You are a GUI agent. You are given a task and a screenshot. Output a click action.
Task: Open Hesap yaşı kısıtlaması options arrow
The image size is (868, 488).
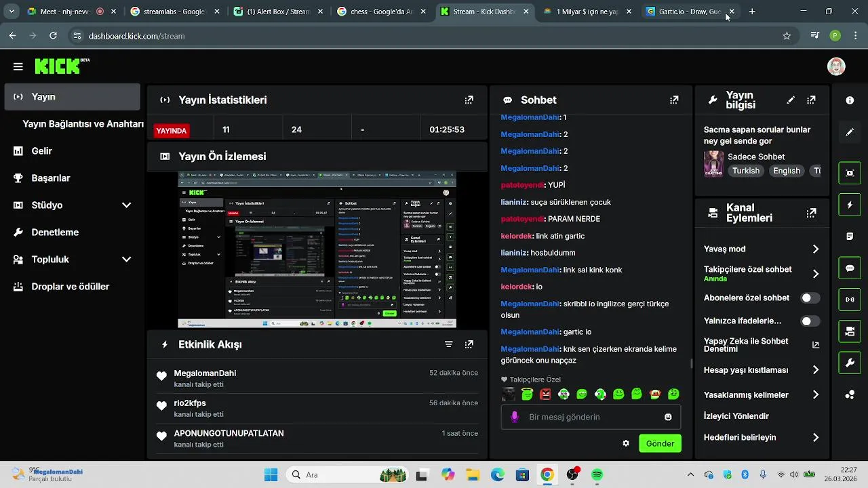click(x=816, y=370)
